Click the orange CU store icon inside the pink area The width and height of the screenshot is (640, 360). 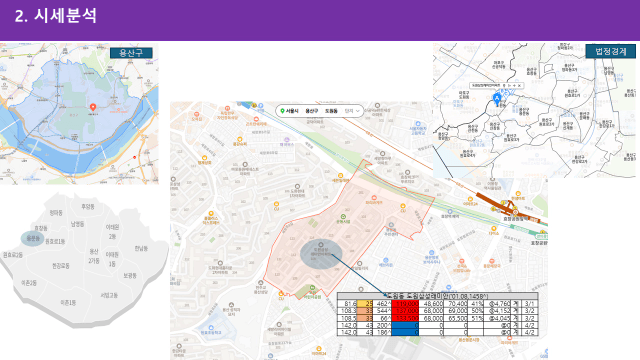click(403, 206)
